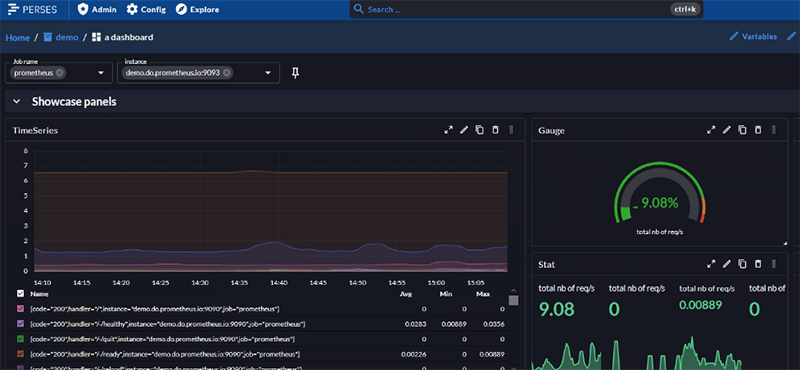Image resolution: width=800 pixels, height=370 pixels.
Task: Toggle the handler="/" series checkbox
Action: tap(20, 309)
